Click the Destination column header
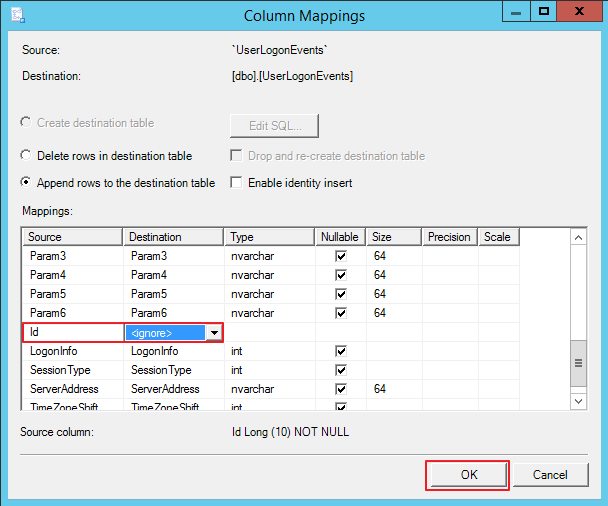The image size is (608, 506). click(x=173, y=237)
